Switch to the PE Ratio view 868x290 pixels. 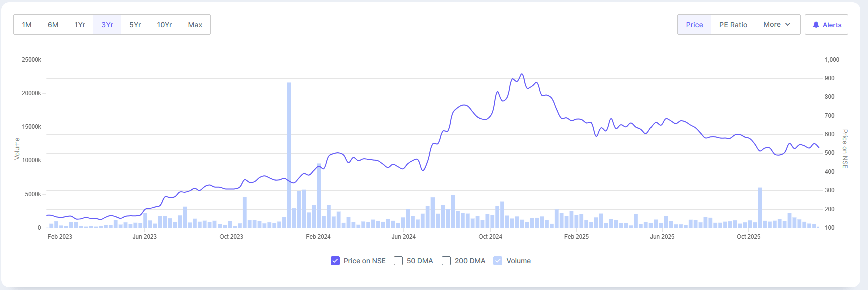[x=733, y=25]
